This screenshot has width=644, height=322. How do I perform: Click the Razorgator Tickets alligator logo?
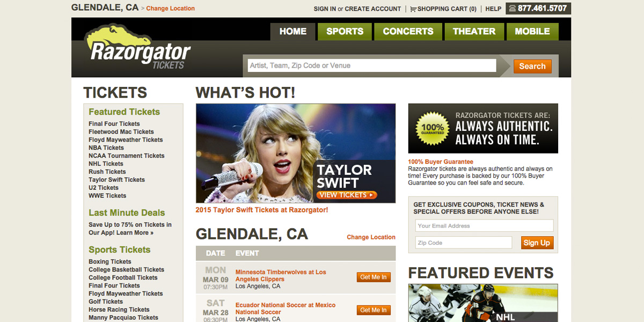point(137,48)
